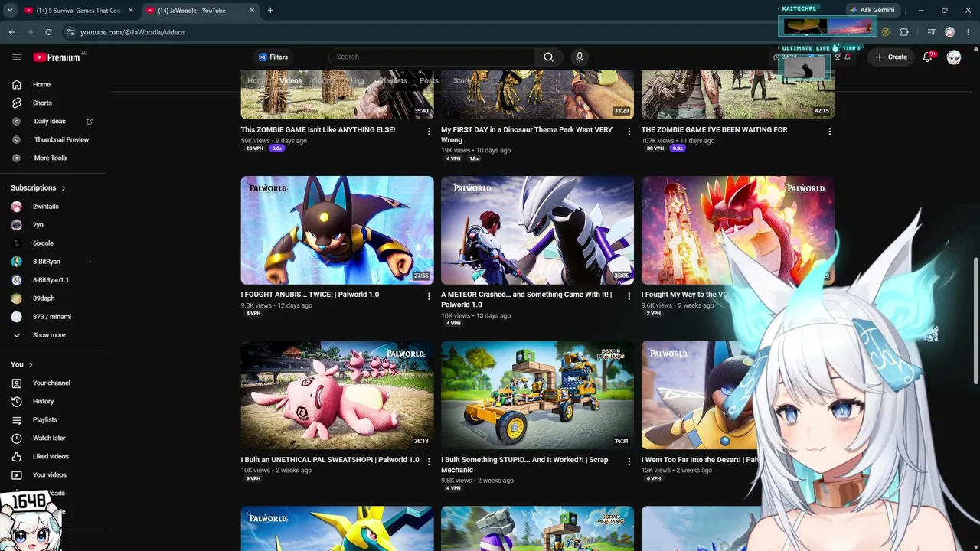
Task: Click the YouTube Premium logo
Action: [x=57, y=57]
